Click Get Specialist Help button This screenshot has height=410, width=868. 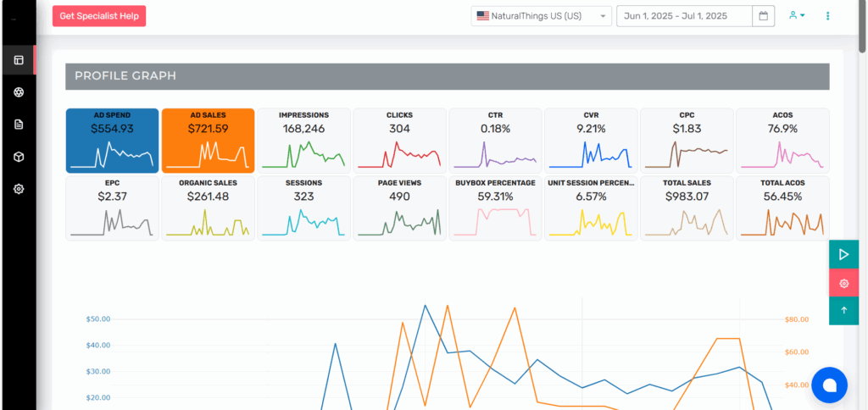tap(99, 16)
